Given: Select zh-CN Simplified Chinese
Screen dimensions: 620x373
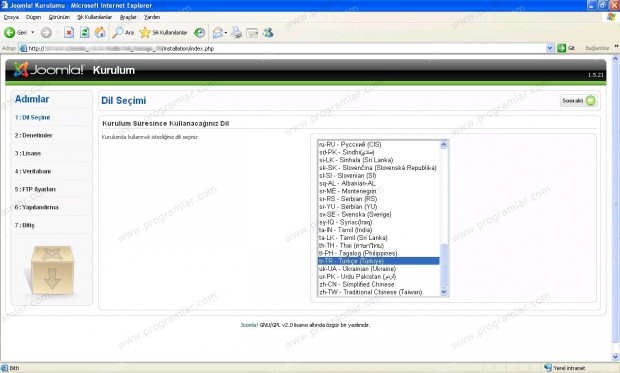Looking at the screenshot, I should 379,284.
